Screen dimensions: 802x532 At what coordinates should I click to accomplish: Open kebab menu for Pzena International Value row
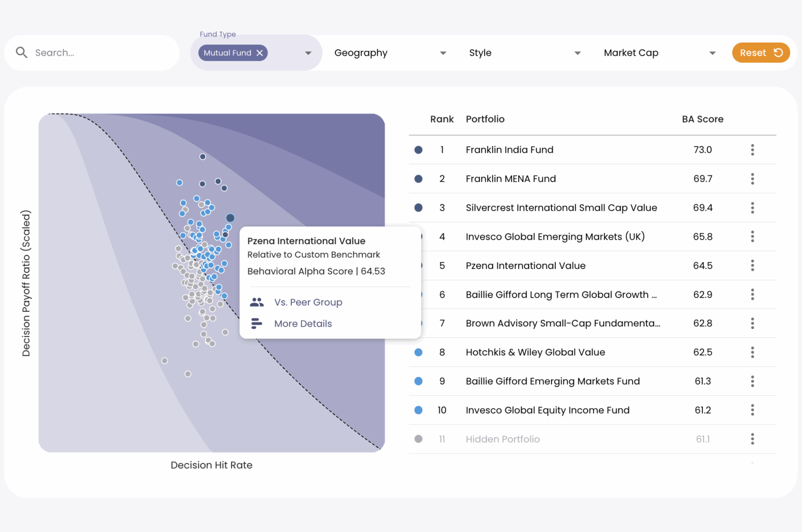[x=753, y=265]
